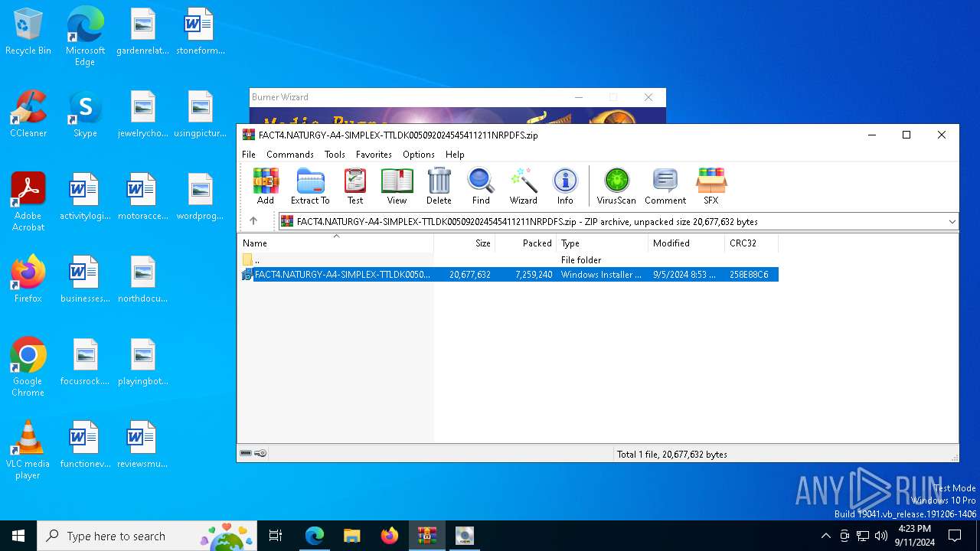Image resolution: width=980 pixels, height=551 pixels.
Task: Open Skype desktop shortcut
Action: pos(85,114)
